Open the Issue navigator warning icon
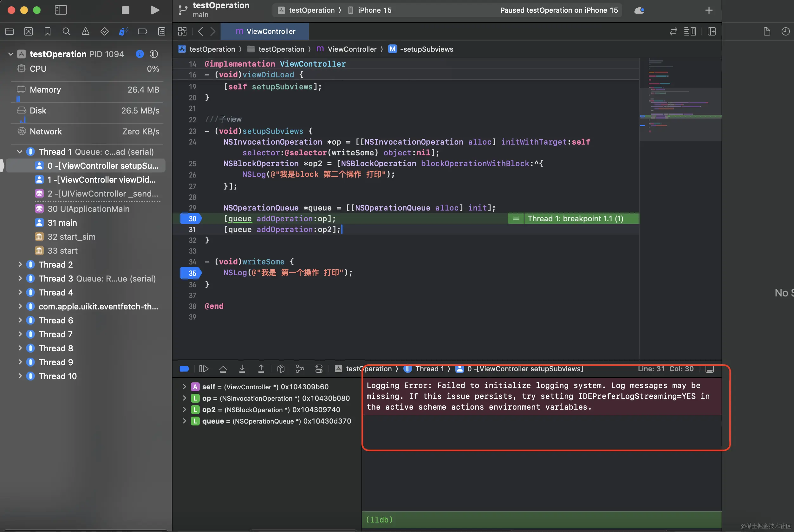Viewport: 794px width, 532px height. pyautogui.click(x=86, y=32)
